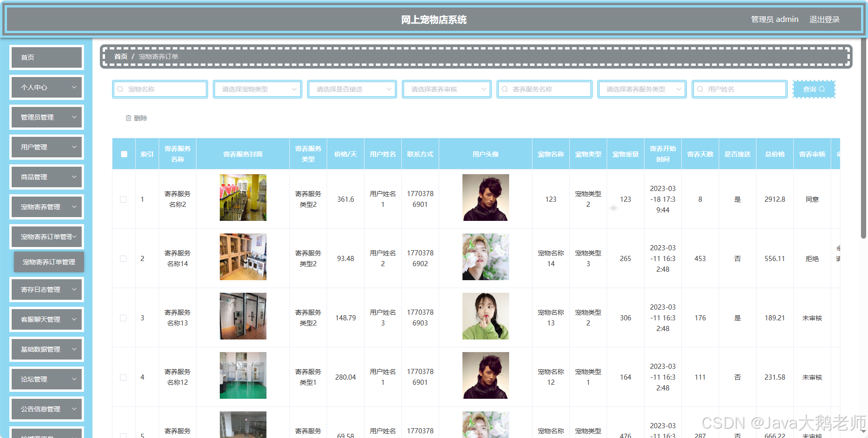Expand the 商品管理 sidebar menu
This screenshot has width=868, height=438.
click(47, 177)
